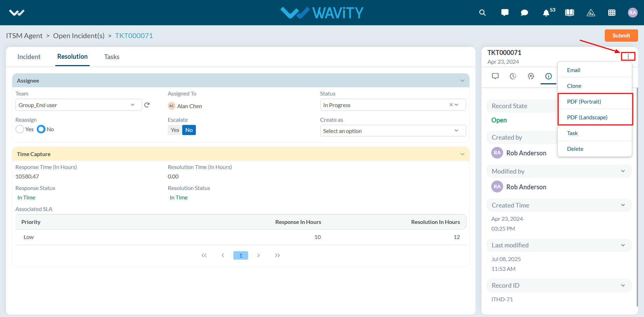Switch to the Incident tab
This screenshot has height=317, width=644.
pos(29,57)
